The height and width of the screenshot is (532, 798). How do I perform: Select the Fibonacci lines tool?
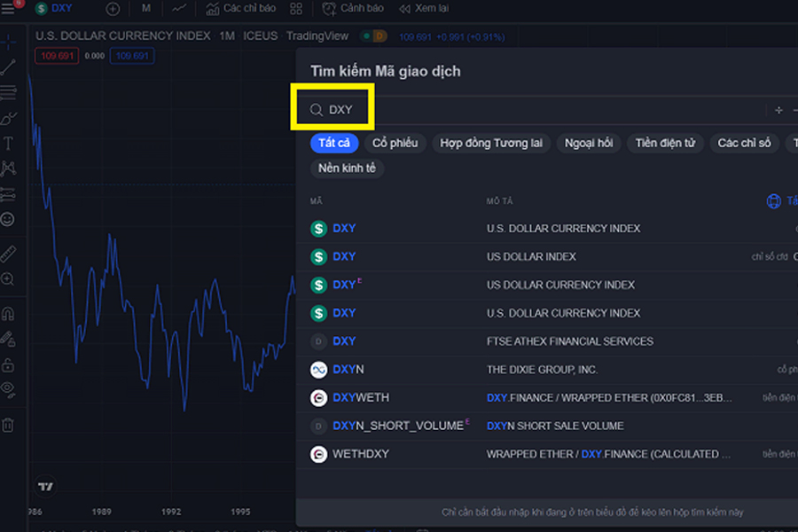8,92
